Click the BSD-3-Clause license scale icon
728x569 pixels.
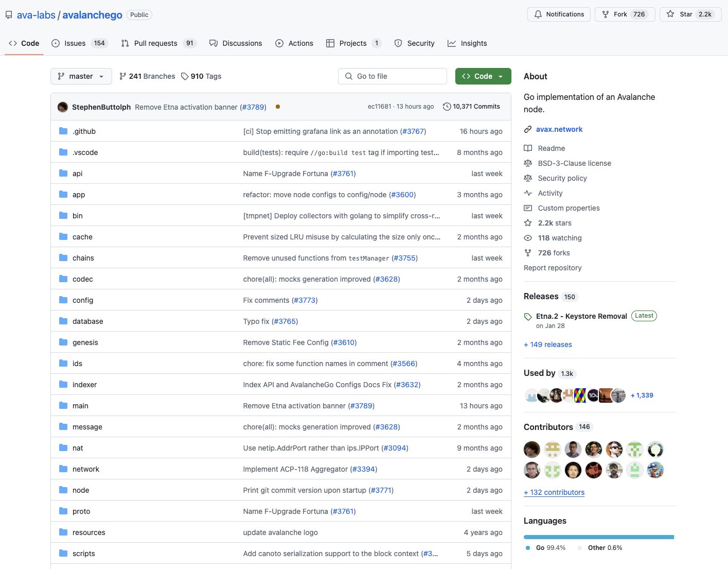(x=528, y=163)
